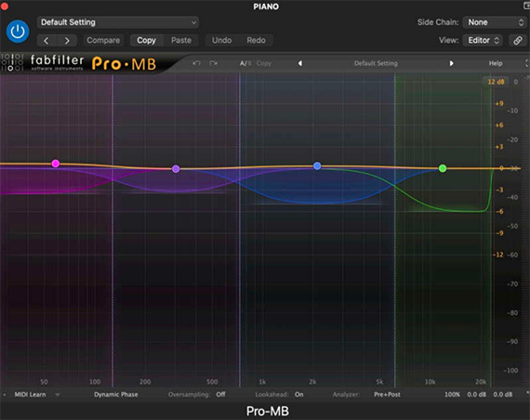Click the A/B Copy button
The height and width of the screenshot is (420, 530).
(264, 63)
